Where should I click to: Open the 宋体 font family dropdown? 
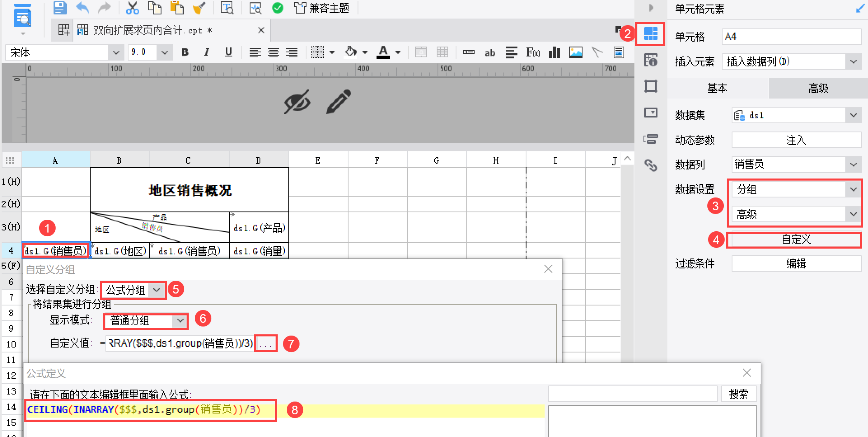pos(116,52)
